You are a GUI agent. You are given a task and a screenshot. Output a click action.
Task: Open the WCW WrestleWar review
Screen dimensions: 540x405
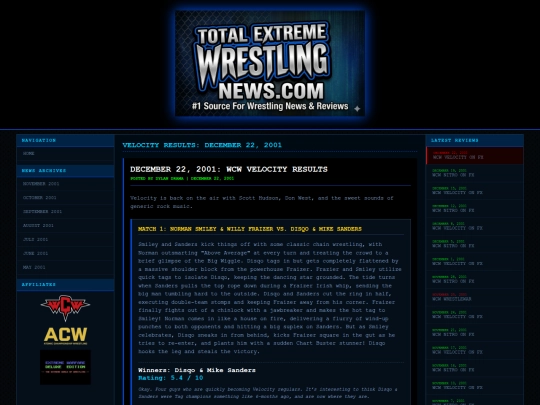pyautogui.click(x=475, y=297)
